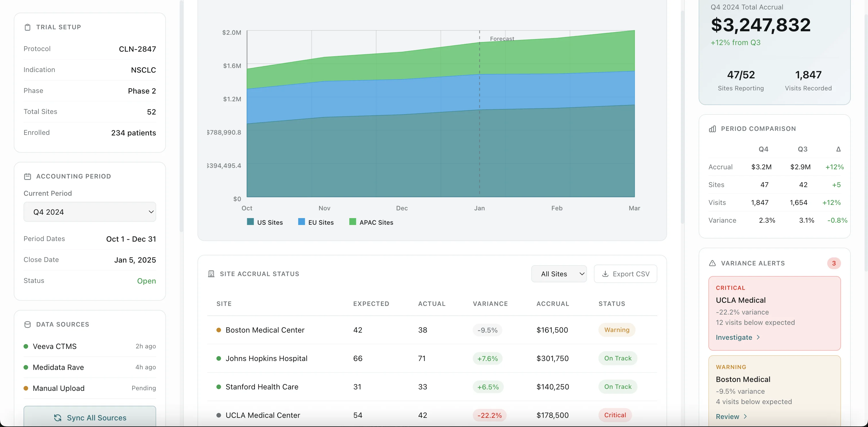Click the Sync All Sources button
The width and height of the screenshot is (868, 427).
coord(90,418)
